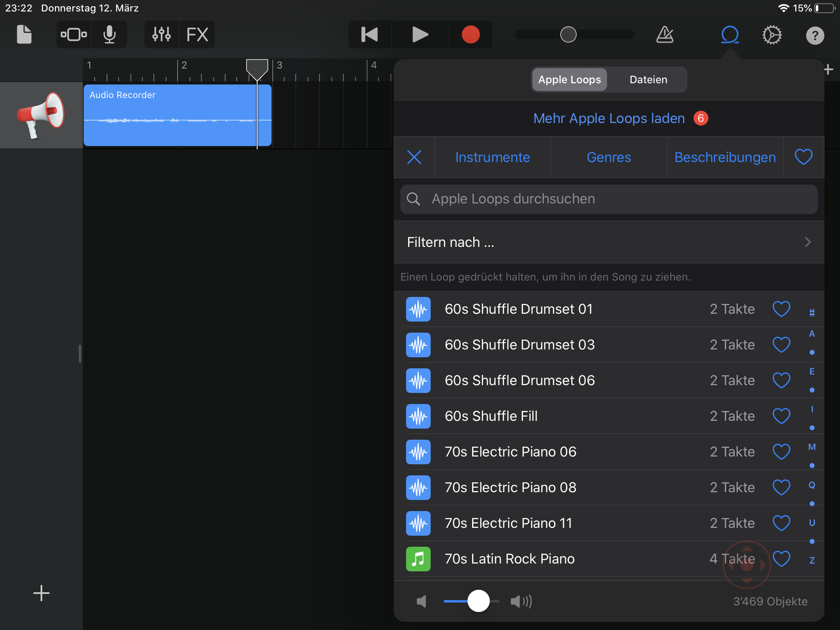Viewport: 840px width, 630px height.
Task: Open the My Songs document browser
Action: pyautogui.click(x=24, y=34)
